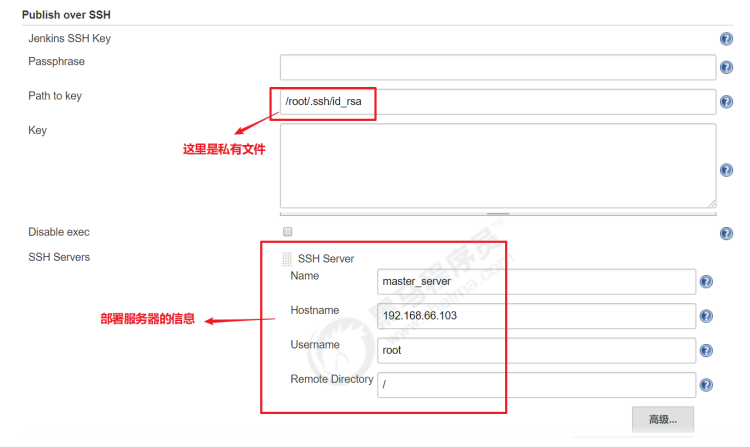Viewport: 750px width, 447px height.
Task: Click Hostname field showing 192.168.66.103
Action: [536, 316]
